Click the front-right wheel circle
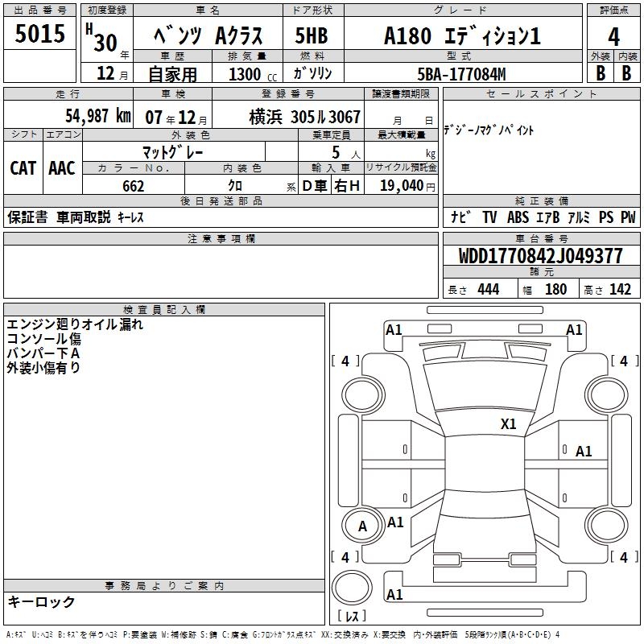This screenshot has height=644, width=644. (x=607, y=396)
